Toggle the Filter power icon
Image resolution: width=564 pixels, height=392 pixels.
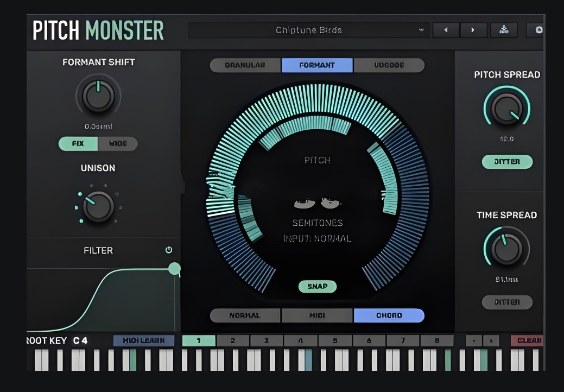pyautogui.click(x=169, y=250)
